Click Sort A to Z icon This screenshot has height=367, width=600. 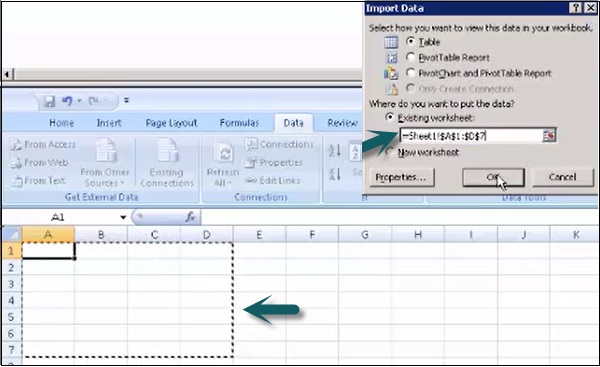(334, 150)
